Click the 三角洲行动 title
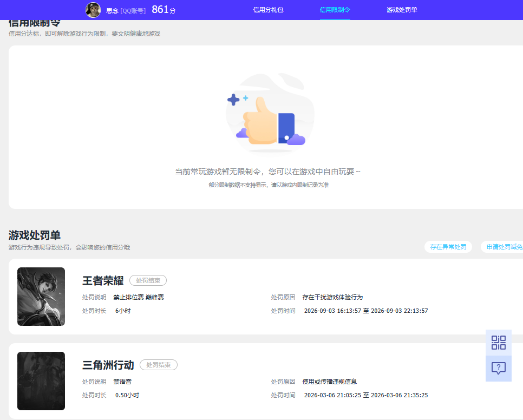Image resolution: width=523 pixels, height=420 pixels. tap(108, 365)
